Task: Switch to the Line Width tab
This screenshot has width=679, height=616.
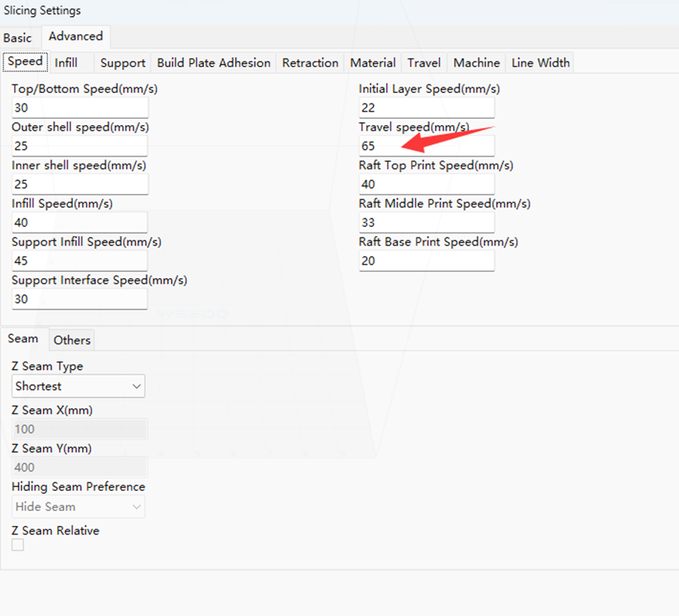Action: point(540,63)
